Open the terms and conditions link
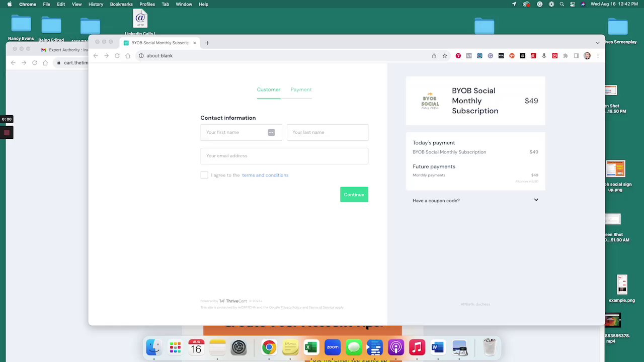 pos(265,175)
